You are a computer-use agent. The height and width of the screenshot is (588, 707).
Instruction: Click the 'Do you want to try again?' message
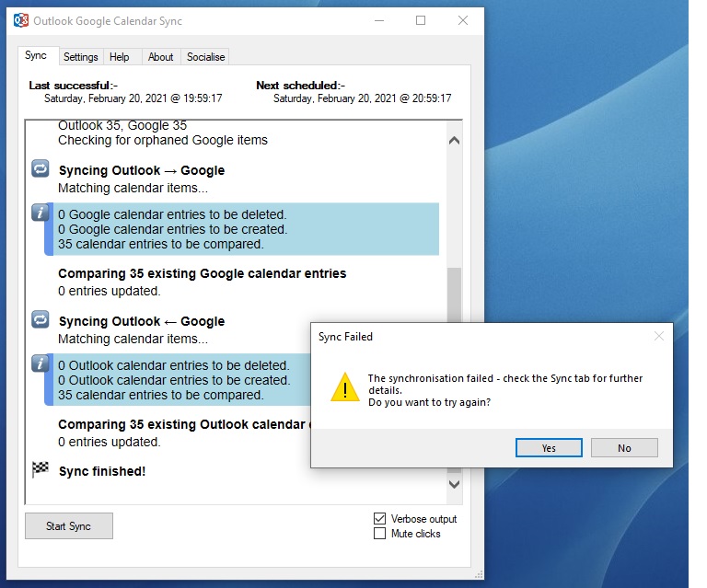pos(429,402)
